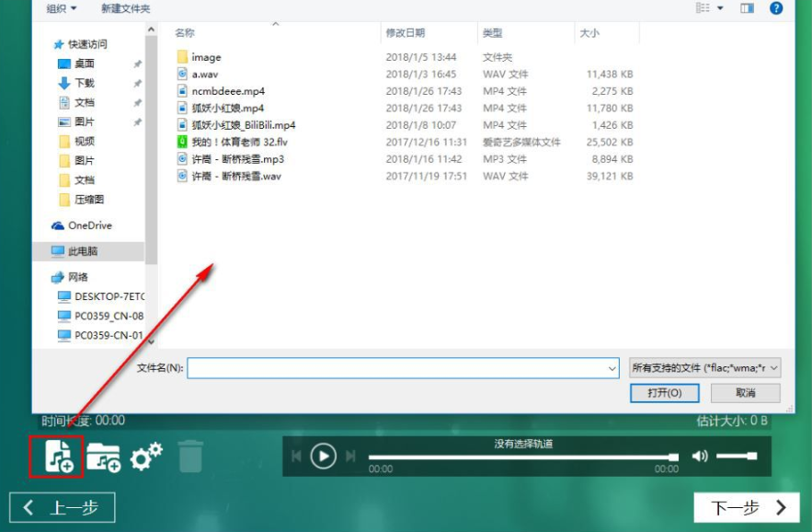Skip to the previous track
Image resolution: width=812 pixels, height=532 pixels.
(x=296, y=456)
